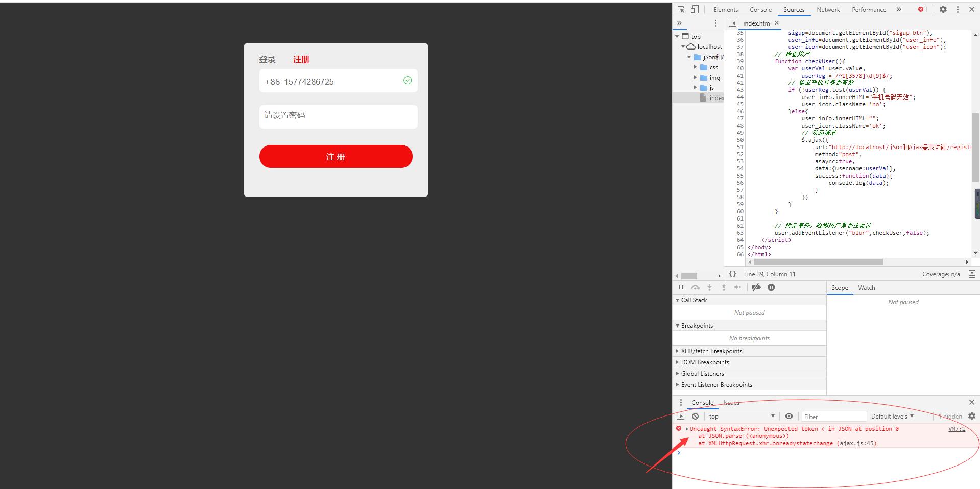Open the DevTools three-dot customize menu
Screen dimensions: 980x489
958,9
